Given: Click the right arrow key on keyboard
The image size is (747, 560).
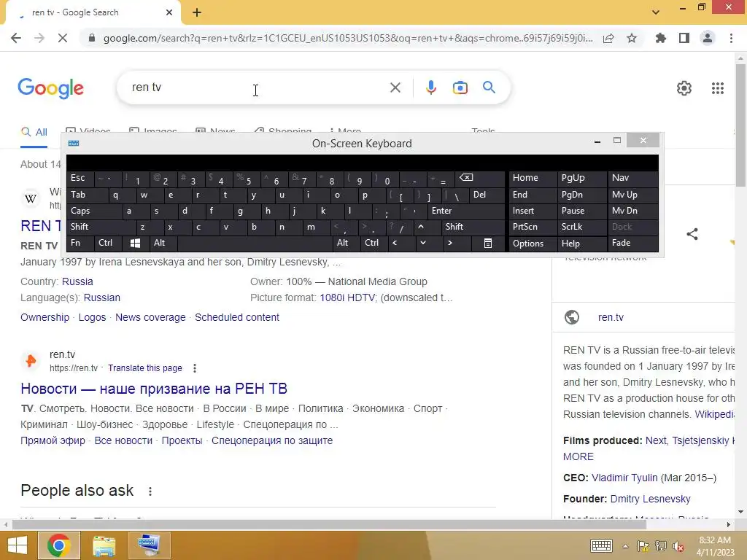Looking at the screenshot, I should [x=449, y=244].
